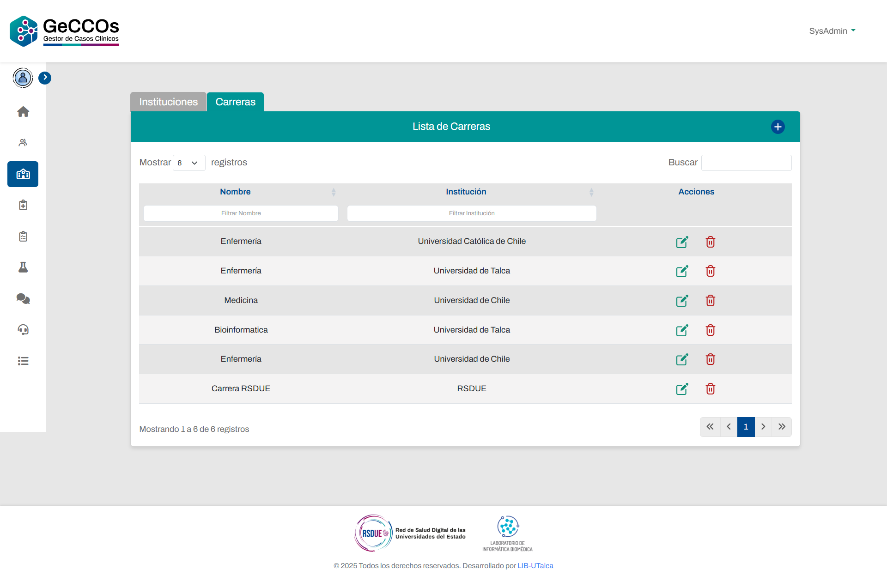Screen dimensions: 887x588
Task: Click the Carrera RSDUE name cell
Action: tap(241, 388)
